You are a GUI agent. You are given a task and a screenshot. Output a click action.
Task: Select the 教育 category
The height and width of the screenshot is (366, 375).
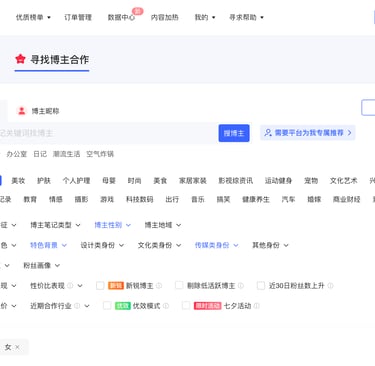30,199
